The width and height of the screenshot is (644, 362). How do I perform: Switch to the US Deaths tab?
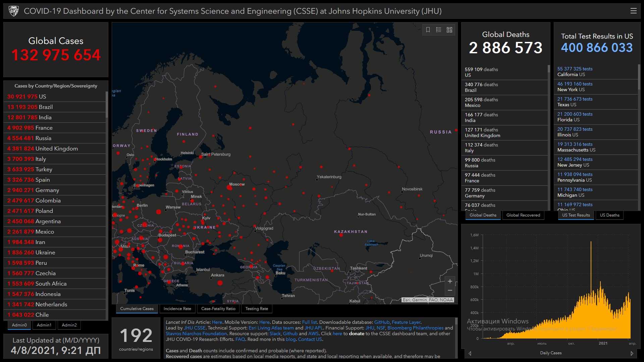click(x=609, y=215)
